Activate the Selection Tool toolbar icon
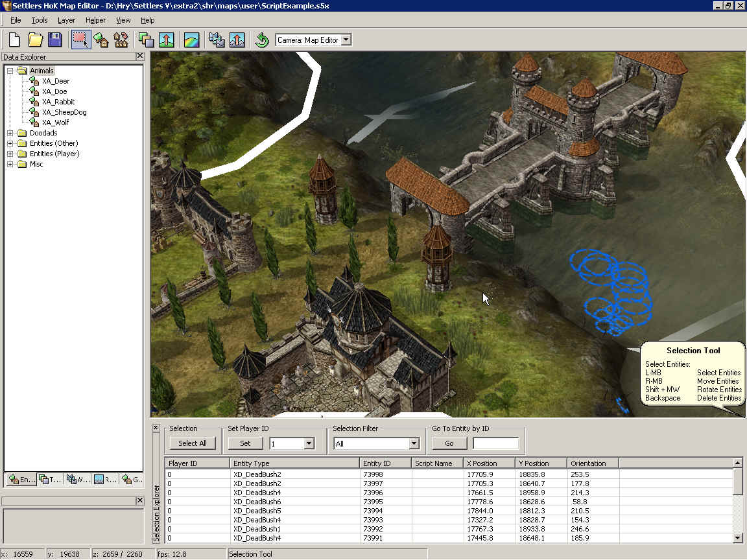 tap(80, 40)
